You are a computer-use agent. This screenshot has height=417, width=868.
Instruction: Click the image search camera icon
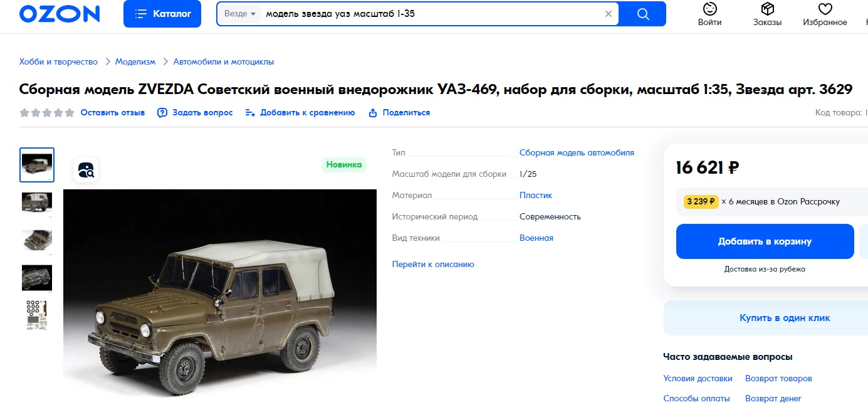tap(86, 169)
